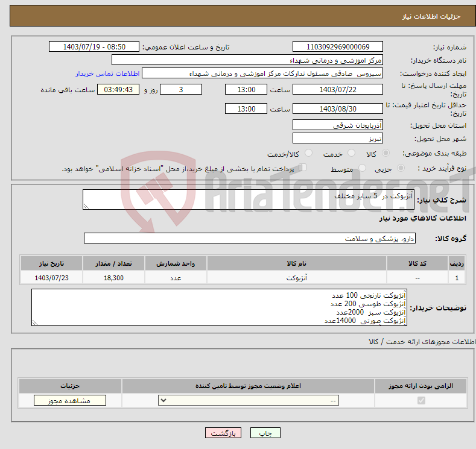Click the remaining days field showing 3
The image size is (476, 449).
181,89
